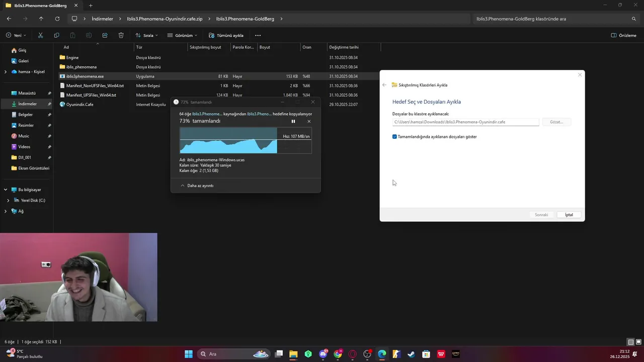Cancel the copy with the X next to pause
This screenshot has height=362, width=644.
309,121
